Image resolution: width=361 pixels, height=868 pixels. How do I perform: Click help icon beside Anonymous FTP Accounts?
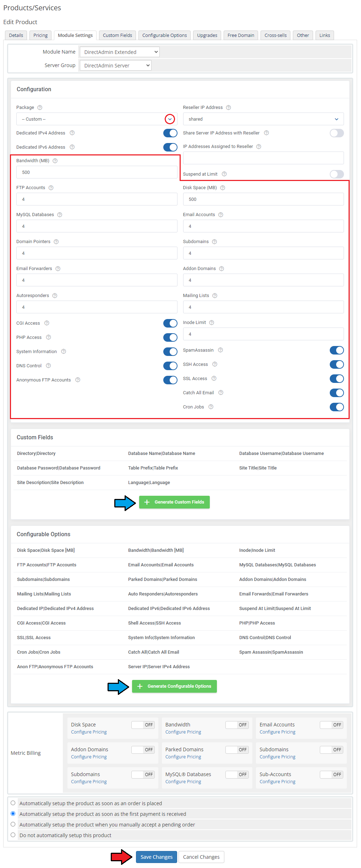pyautogui.click(x=78, y=380)
